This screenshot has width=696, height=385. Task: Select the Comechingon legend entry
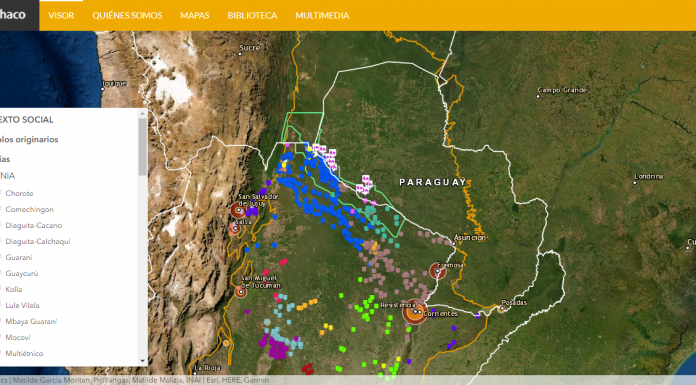29,210
